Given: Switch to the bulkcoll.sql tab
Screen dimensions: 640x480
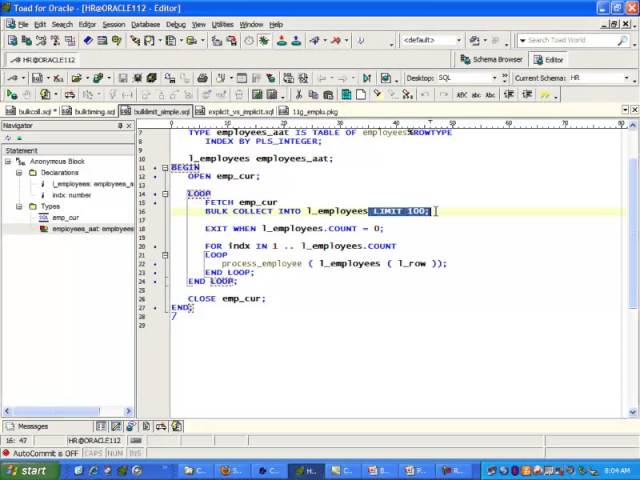Looking at the screenshot, I should click(x=31, y=111).
